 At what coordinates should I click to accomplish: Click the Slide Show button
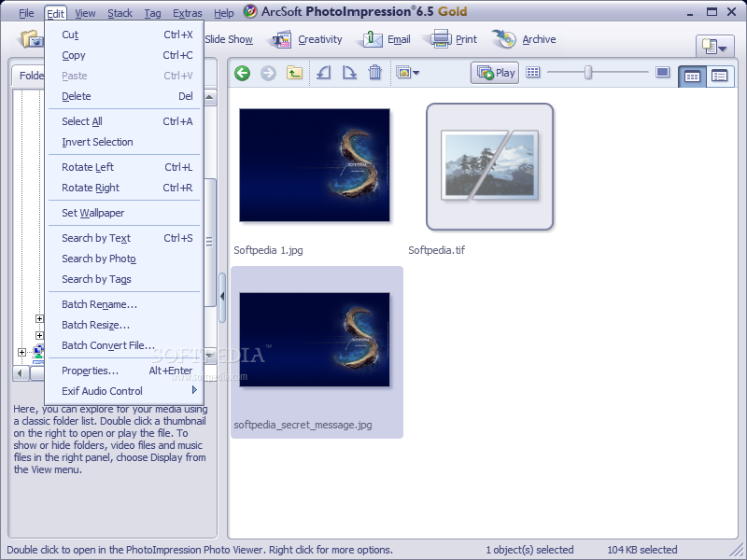click(x=229, y=39)
